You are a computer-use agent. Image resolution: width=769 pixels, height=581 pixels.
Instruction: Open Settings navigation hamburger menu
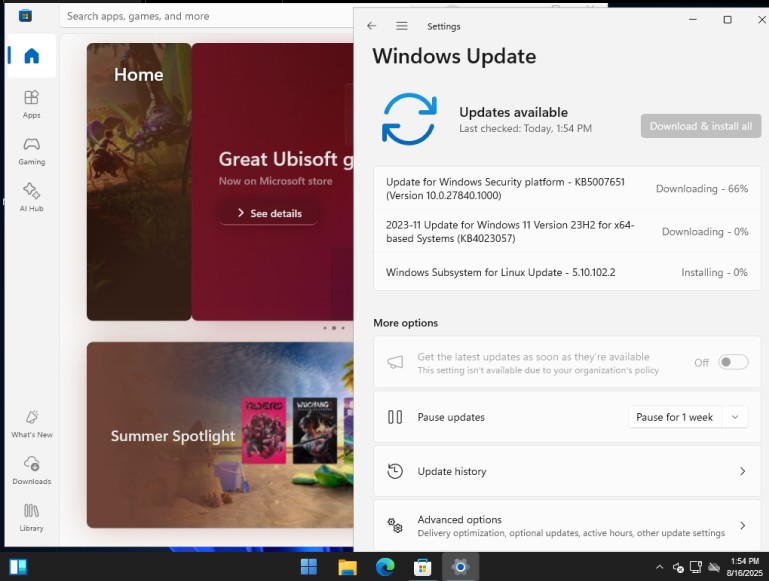(402, 26)
